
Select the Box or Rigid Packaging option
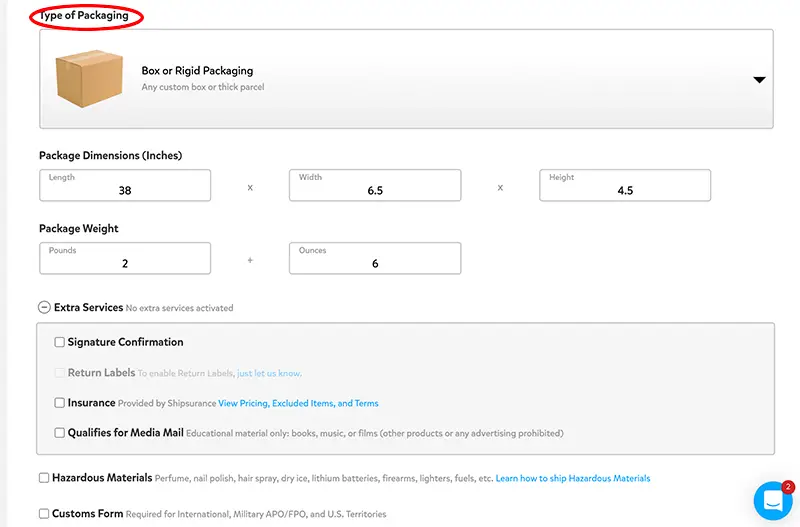click(x=406, y=79)
